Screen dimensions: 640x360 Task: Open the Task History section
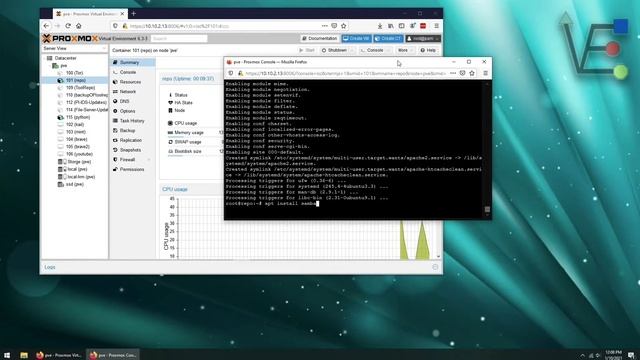132,121
